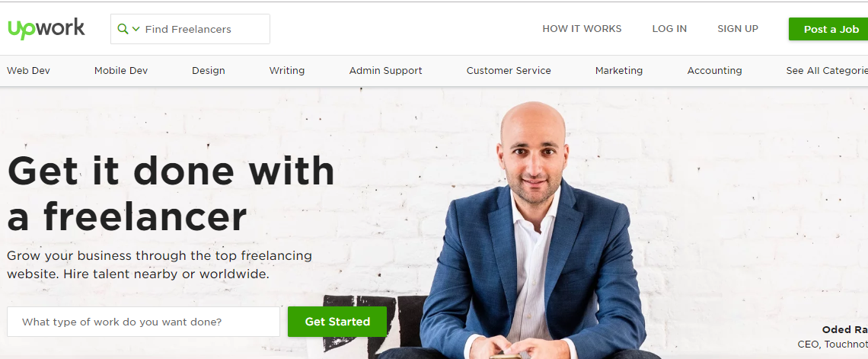
Task: Choose the Customer Service category
Action: coord(508,70)
